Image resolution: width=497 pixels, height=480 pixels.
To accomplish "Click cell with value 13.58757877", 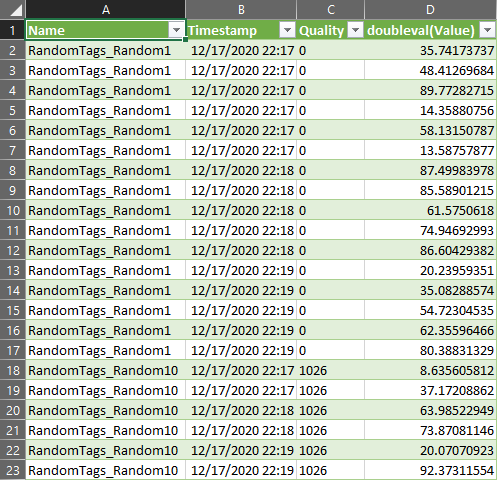I will [430, 150].
